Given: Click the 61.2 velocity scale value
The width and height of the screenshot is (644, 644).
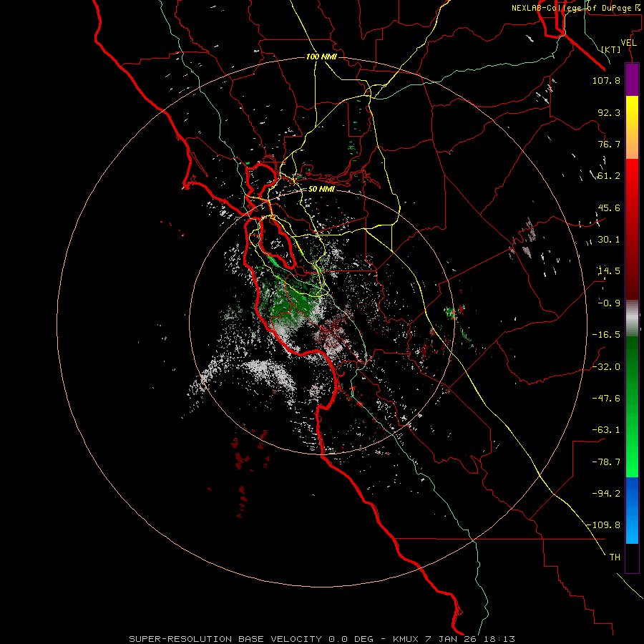Looking at the screenshot, I should [609, 176].
